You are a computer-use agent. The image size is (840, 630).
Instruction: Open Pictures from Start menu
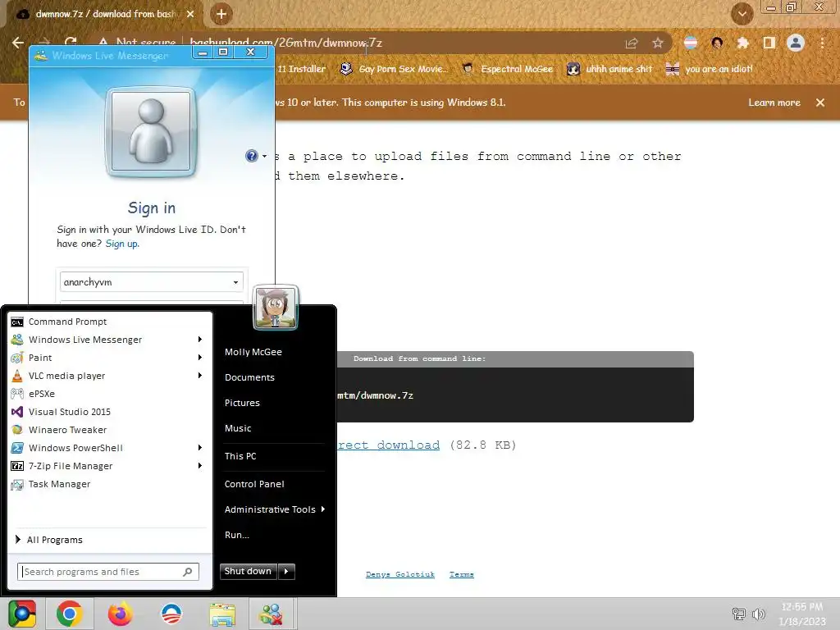(242, 403)
